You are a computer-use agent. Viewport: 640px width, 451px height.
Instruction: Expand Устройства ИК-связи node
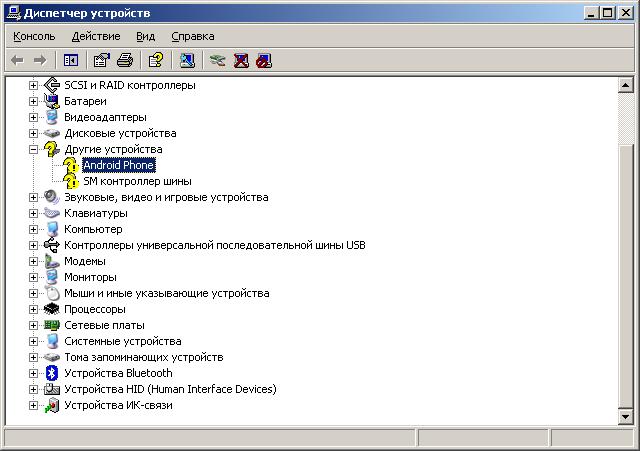[33, 405]
